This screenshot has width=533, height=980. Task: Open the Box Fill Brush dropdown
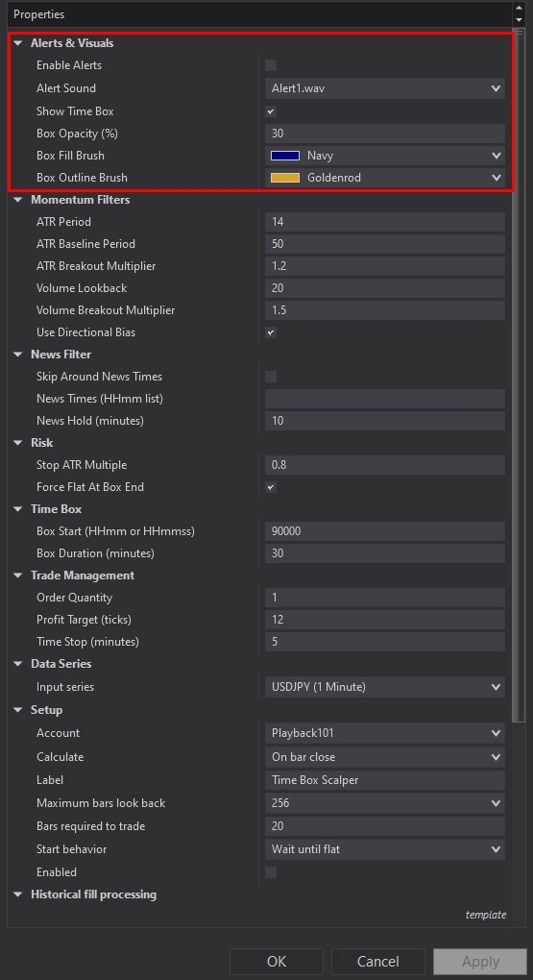click(x=385, y=156)
